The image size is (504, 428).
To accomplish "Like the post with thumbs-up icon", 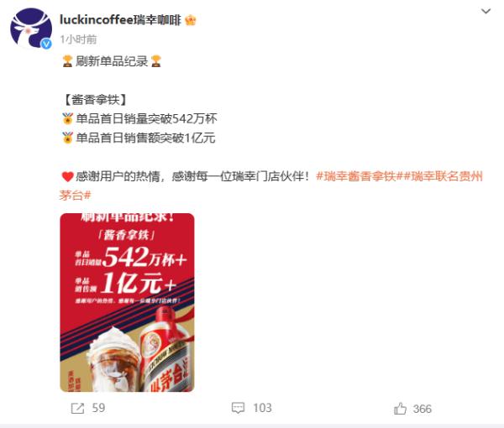I will coord(400,409).
